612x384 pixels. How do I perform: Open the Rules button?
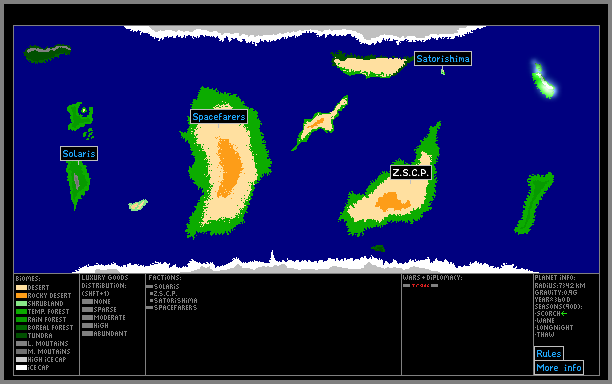pyautogui.click(x=548, y=354)
